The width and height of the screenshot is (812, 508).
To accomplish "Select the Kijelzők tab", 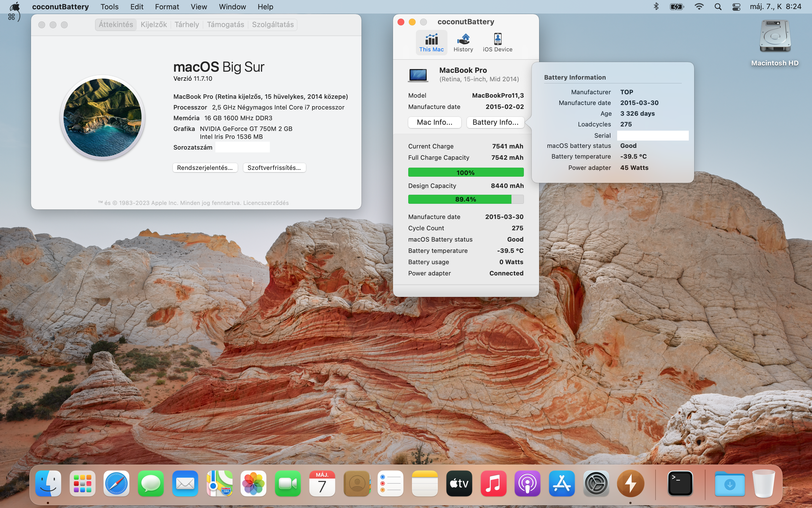I will (154, 25).
